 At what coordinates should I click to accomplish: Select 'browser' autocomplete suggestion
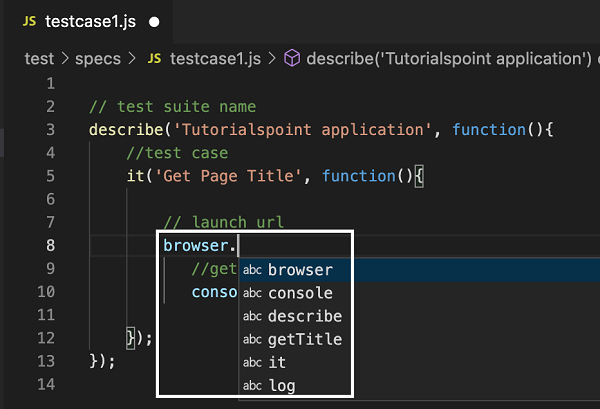[x=300, y=270]
